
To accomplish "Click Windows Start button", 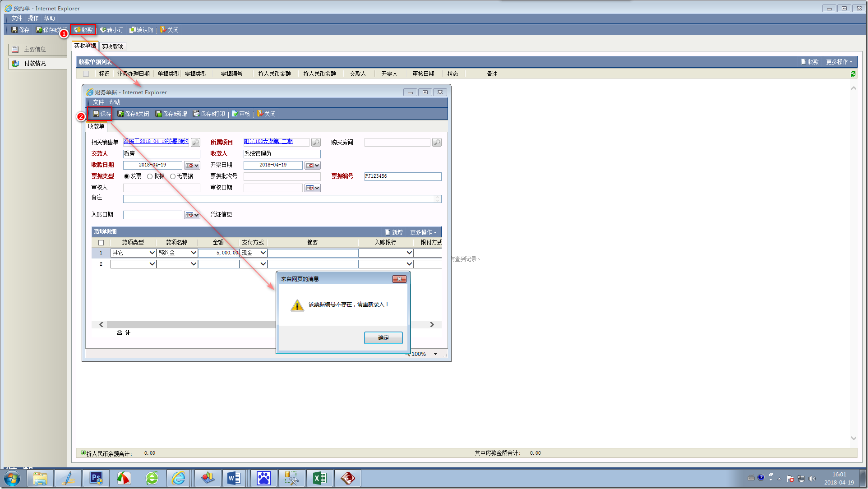I will point(12,478).
